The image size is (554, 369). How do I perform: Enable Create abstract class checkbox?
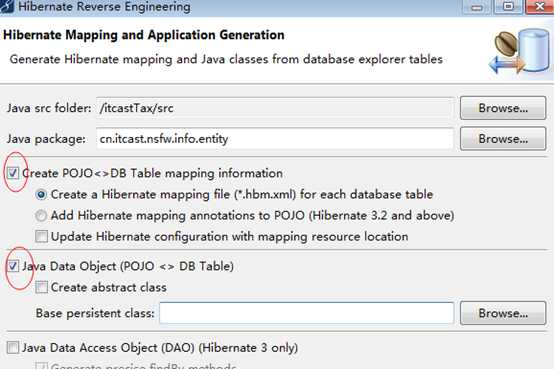[41, 287]
